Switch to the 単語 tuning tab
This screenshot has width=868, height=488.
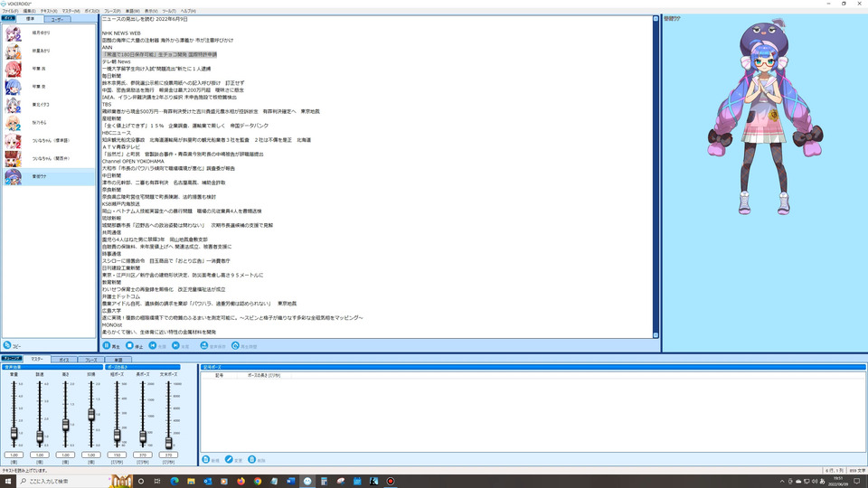tap(118, 360)
